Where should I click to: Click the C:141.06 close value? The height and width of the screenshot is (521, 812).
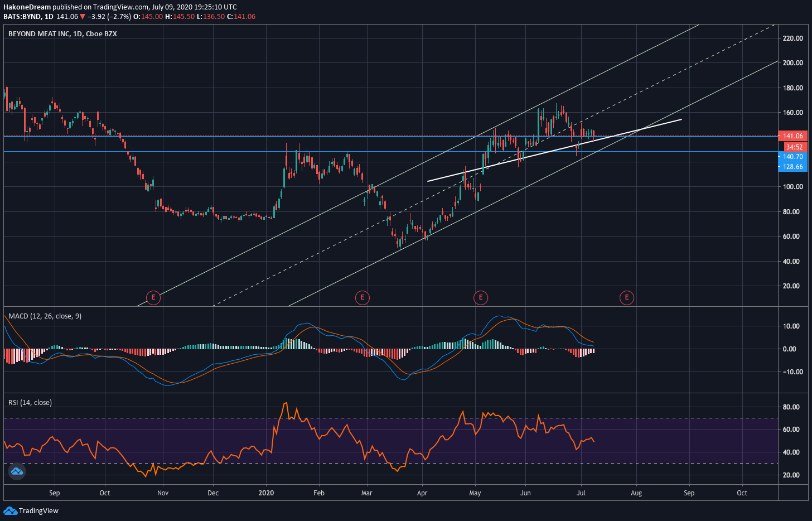pos(241,17)
